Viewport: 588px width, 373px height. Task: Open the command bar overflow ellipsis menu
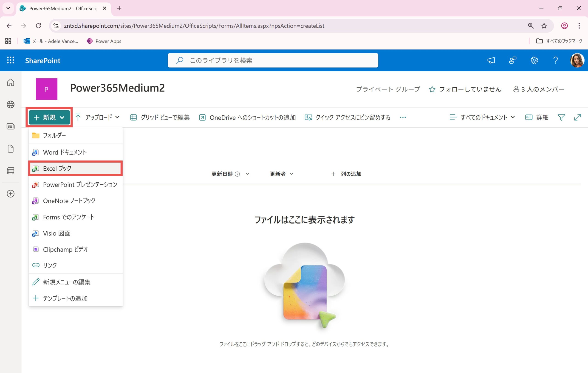(403, 117)
